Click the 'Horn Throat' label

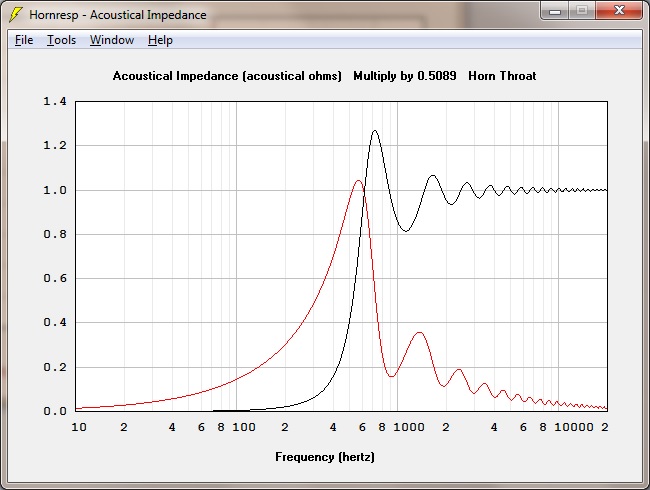502,76
